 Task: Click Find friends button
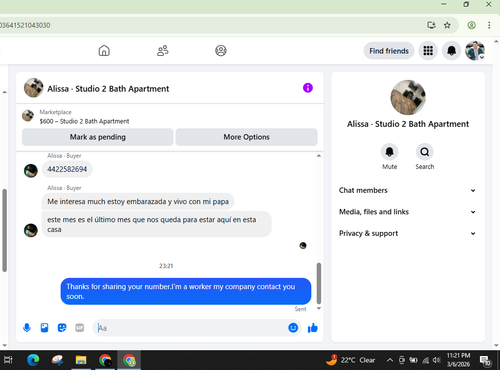point(389,51)
